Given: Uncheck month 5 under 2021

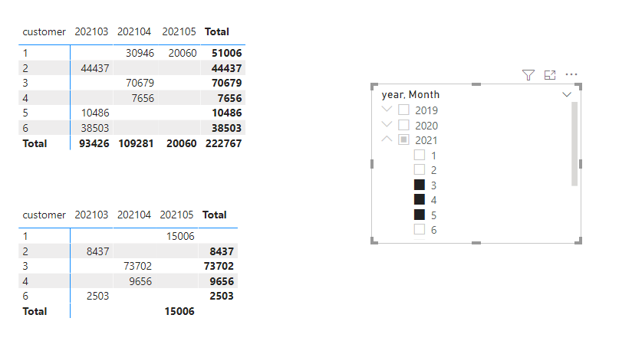Looking at the screenshot, I should (420, 215).
